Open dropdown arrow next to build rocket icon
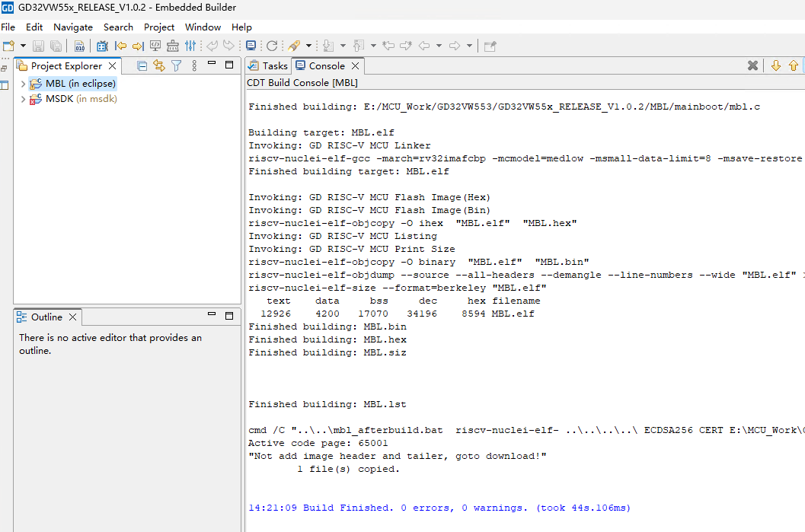The width and height of the screenshot is (805, 532). click(x=308, y=46)
